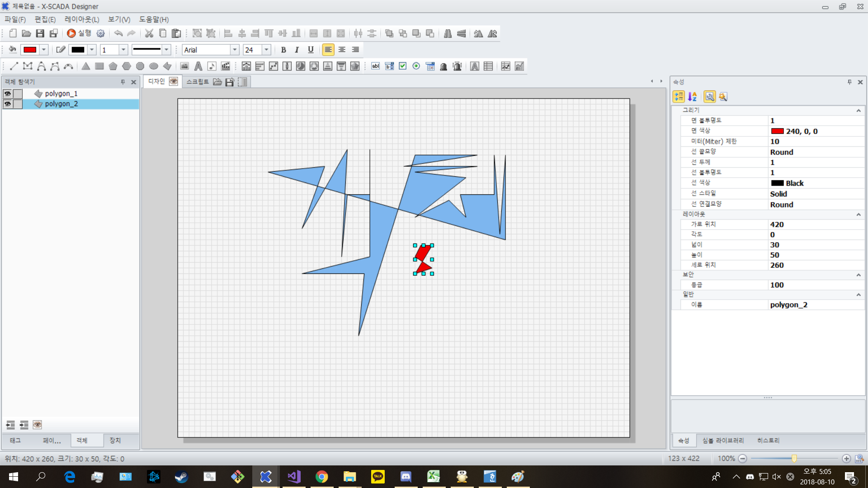Viewport: 868px width, 488px height.
Task: Click the open file folder icon
Action: [x=27, y=33]
